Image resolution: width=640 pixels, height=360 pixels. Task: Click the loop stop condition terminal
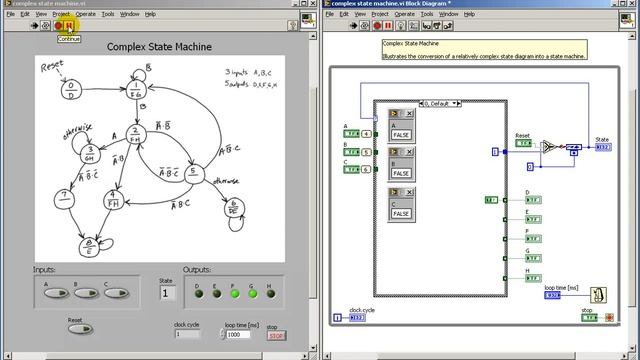point(609,318)
